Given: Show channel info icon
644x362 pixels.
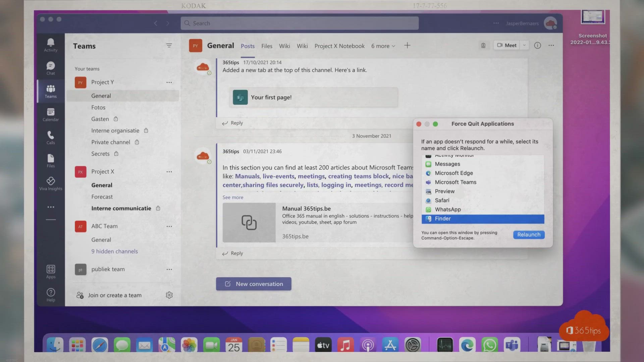Looking at the screenshot, I should click(x=538, y=45).
